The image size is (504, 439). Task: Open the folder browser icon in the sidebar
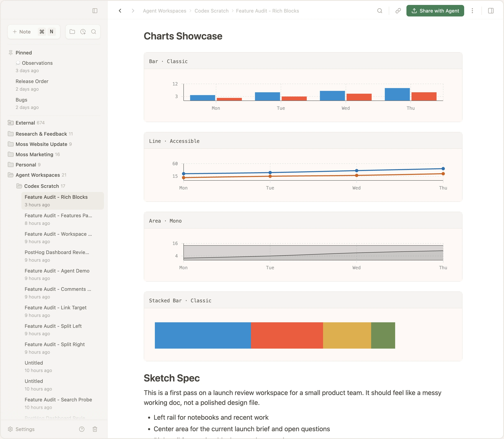point(72,32)
